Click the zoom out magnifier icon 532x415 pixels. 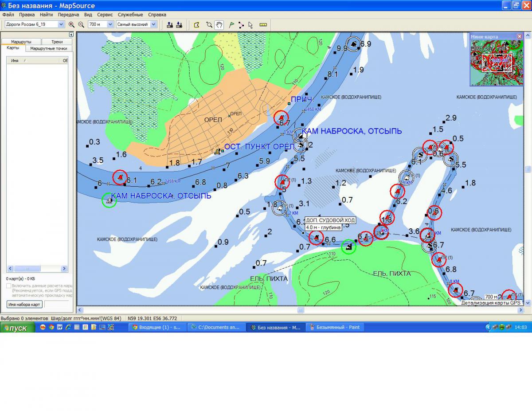[81, 25]
